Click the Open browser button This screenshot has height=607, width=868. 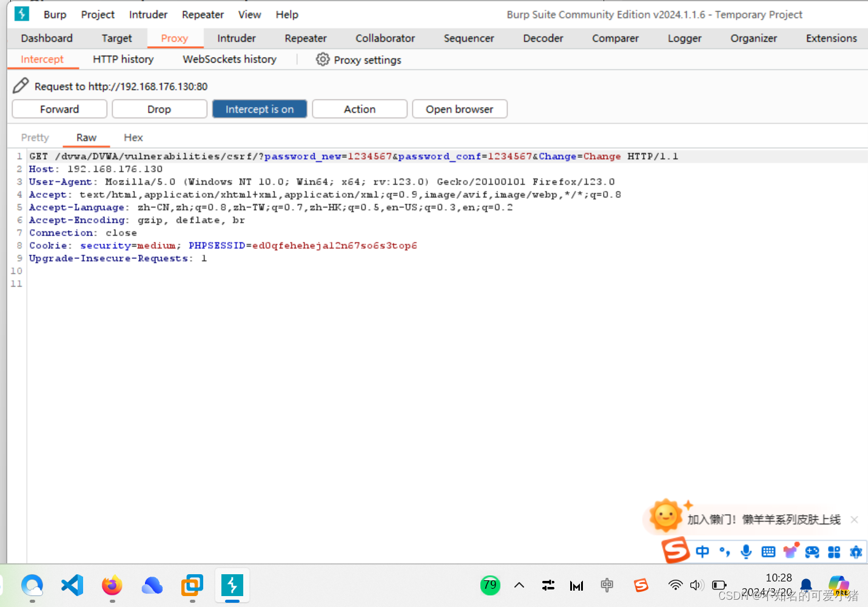pyautogui.click(x=459, y=109)
